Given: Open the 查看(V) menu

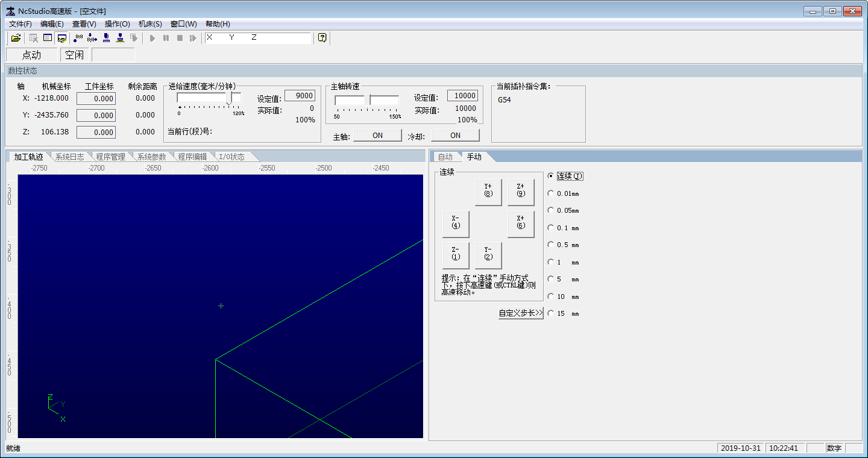Looking at the screenshot, I should click(x=84, y=24).
